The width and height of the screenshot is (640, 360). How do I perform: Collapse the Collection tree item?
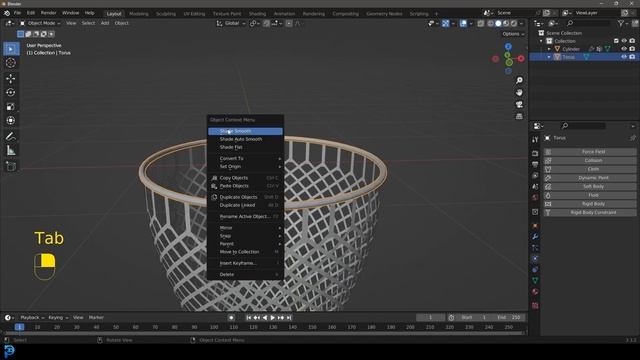541,41
